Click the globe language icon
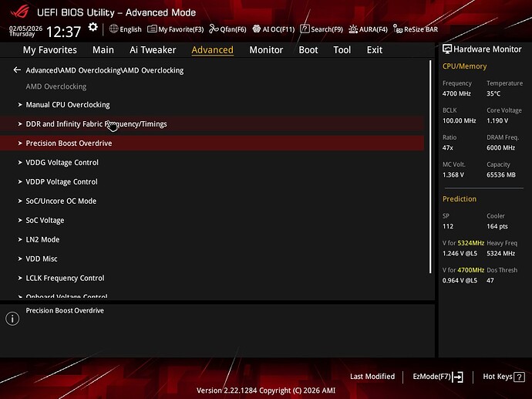Screen dimensions: 532x399 (113, 29)
